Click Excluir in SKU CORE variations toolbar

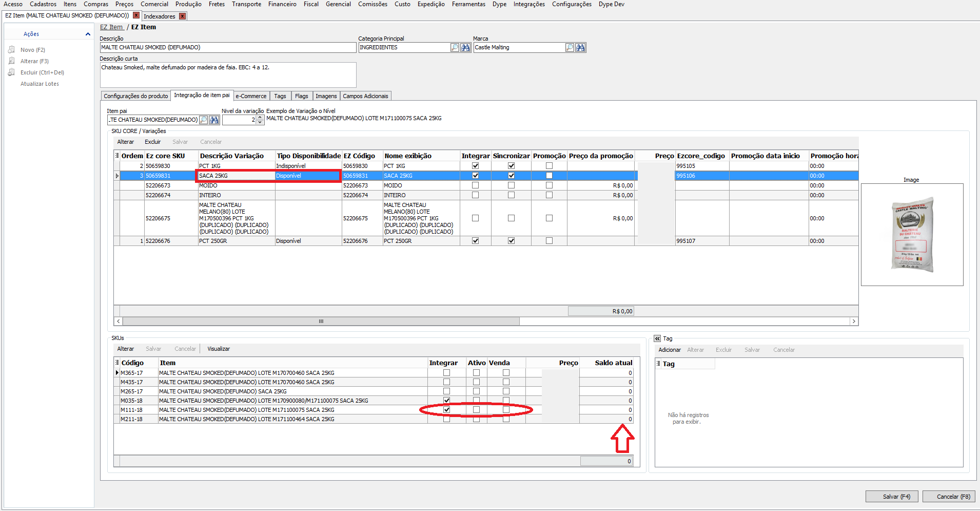(152, 142)
